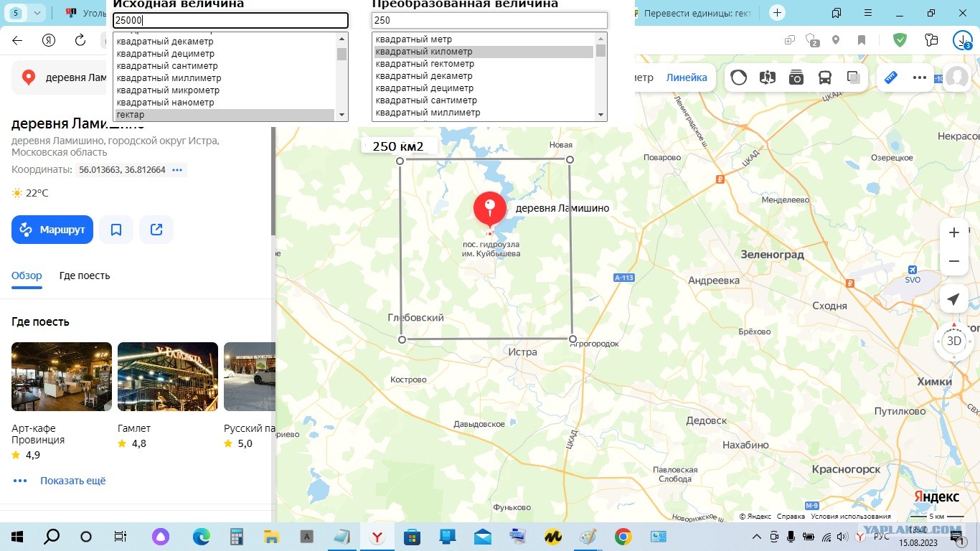The image size is (980, 551).
Task: Open the map layers switcher icon
Action: [x=854, y=77]
